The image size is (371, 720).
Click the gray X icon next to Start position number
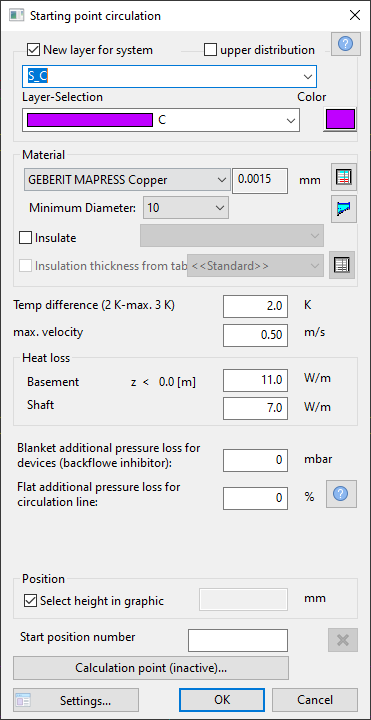tap(343, 640)
